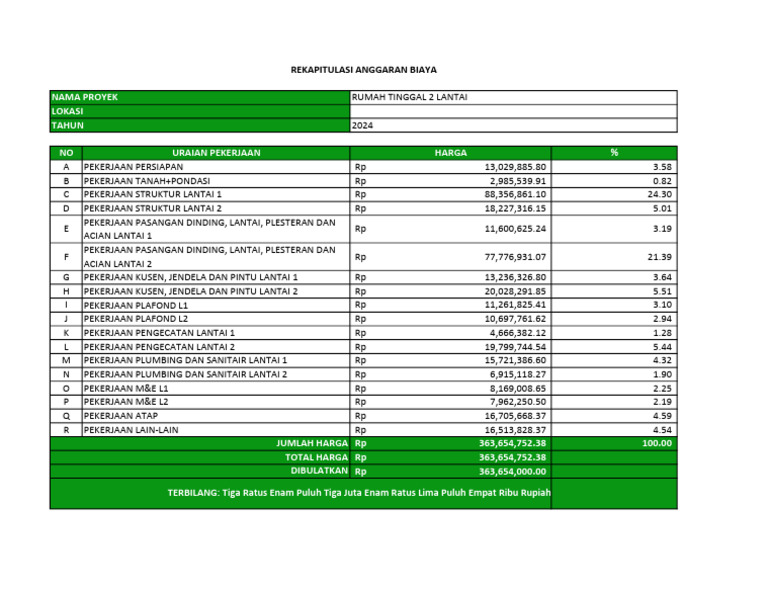Click the PEKERJAAN ATAP row

[x=363, y=416]
